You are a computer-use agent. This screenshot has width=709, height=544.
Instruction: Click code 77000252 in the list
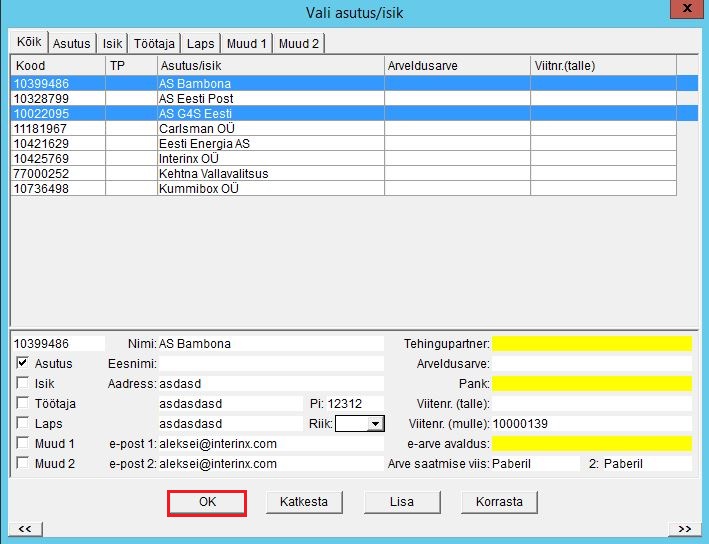tap(41, 174)
